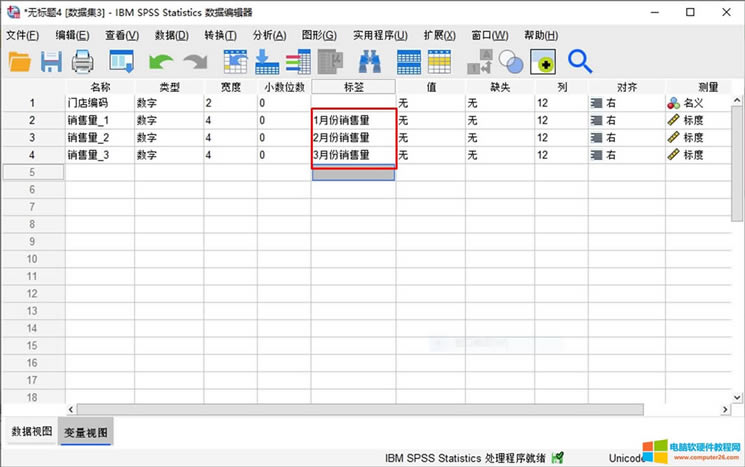The width and height of the screenshot is (745, 467).
Task: Open the alignment cell for 销售量_1
Action: point(625,120)
